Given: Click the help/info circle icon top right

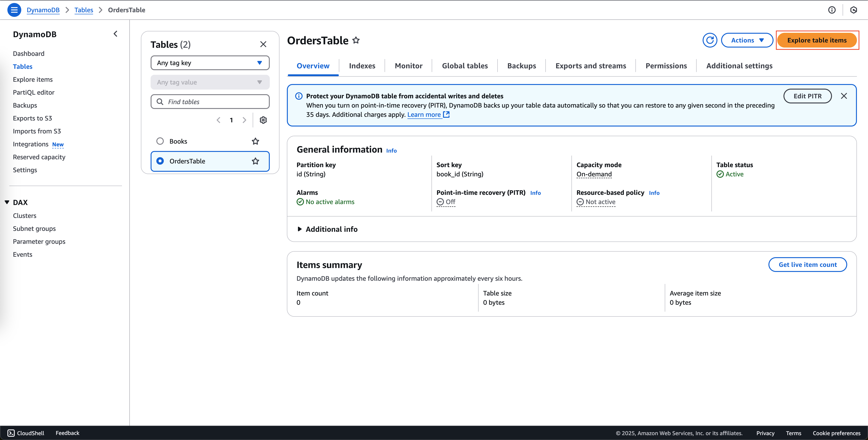Looking at the screenshot, I should (x=832, y=10).
